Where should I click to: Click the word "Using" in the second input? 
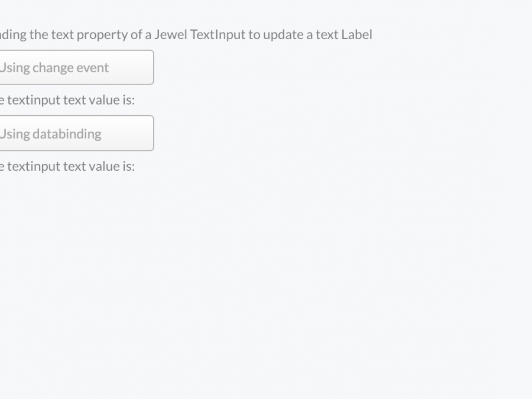tap(14, 134)
